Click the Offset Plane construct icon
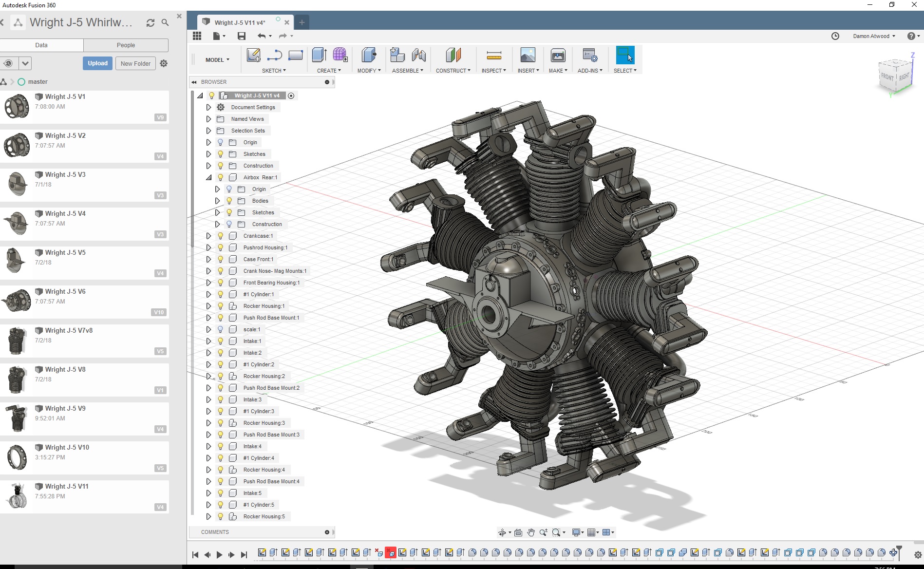Image resolution: width=924 pixels, height=569 pixels. (x=453, y=55)
